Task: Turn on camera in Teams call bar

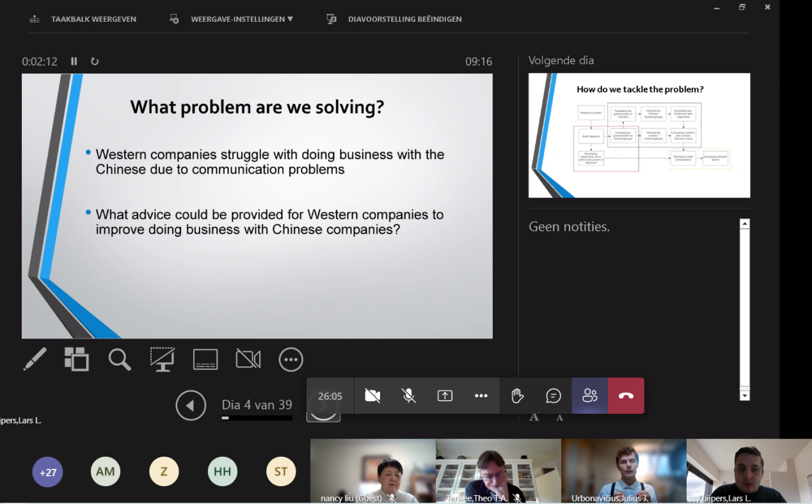Action: point(372,396)
